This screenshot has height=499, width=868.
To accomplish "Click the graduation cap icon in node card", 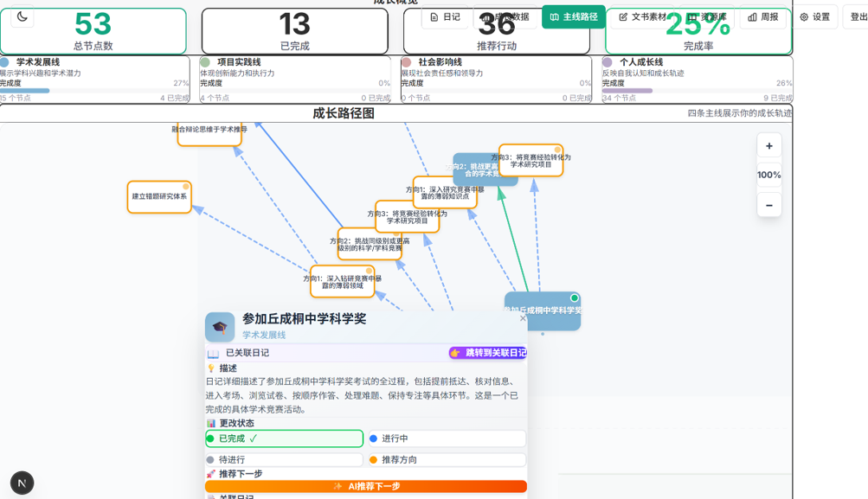I will point(222,326).
